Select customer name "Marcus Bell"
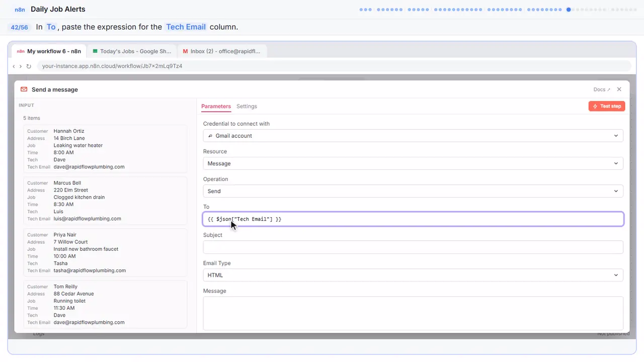The width and height of the screenshot is (644, 362). 67,183
